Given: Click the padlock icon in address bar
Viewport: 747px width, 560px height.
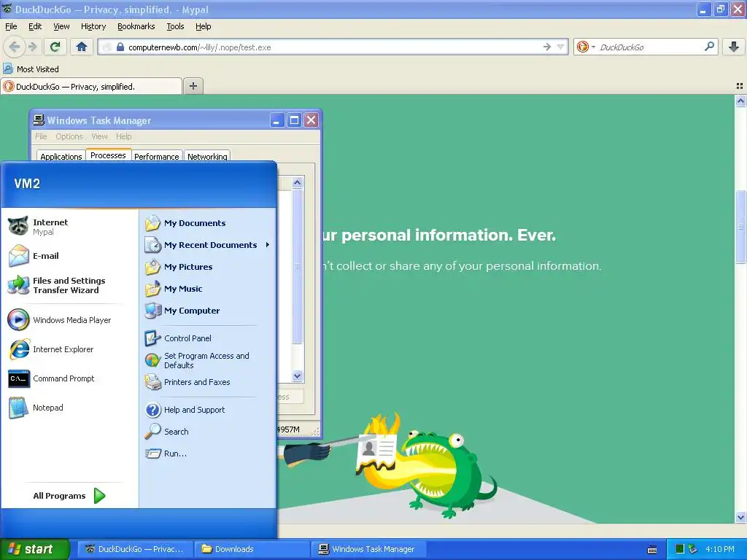Looking at the screenshot, I should click(120, 47).
